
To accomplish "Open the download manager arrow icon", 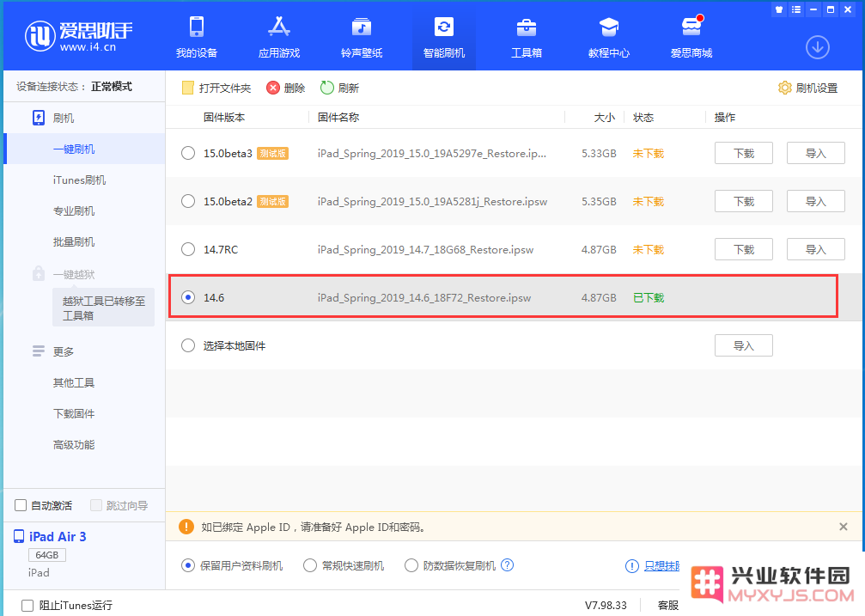I will coord(818,47).
